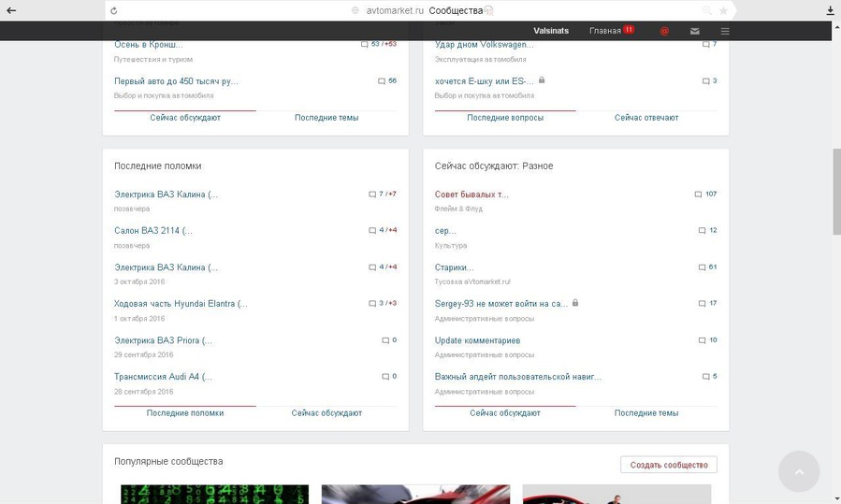Select Последние вопросы tab
841x504 pixels.
(505, 118)
